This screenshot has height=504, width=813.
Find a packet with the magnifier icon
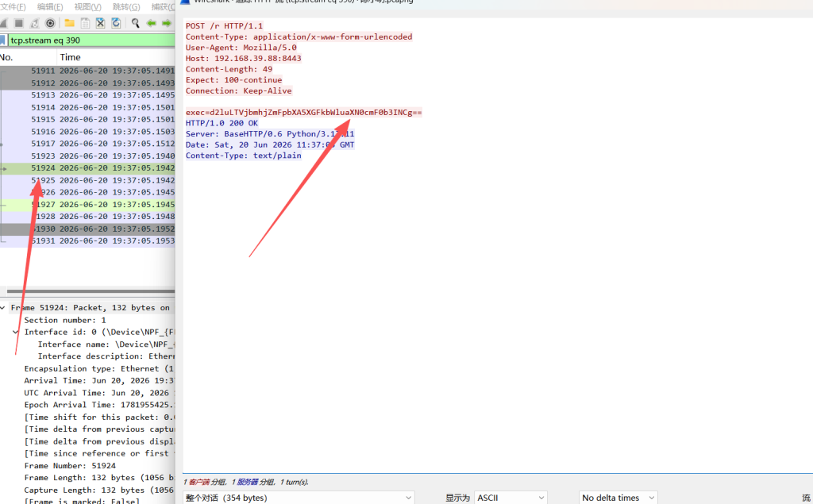pyautogui.click(x=135, y=23)
